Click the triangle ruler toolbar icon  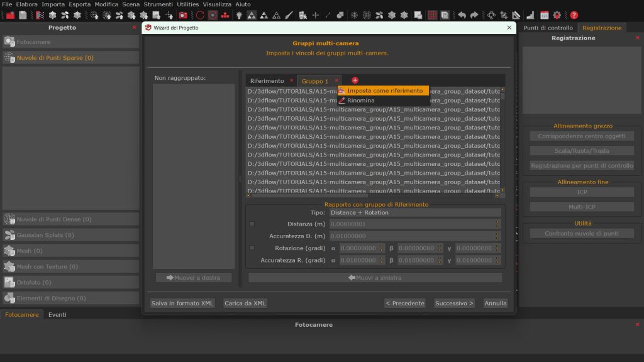[516, 16]
